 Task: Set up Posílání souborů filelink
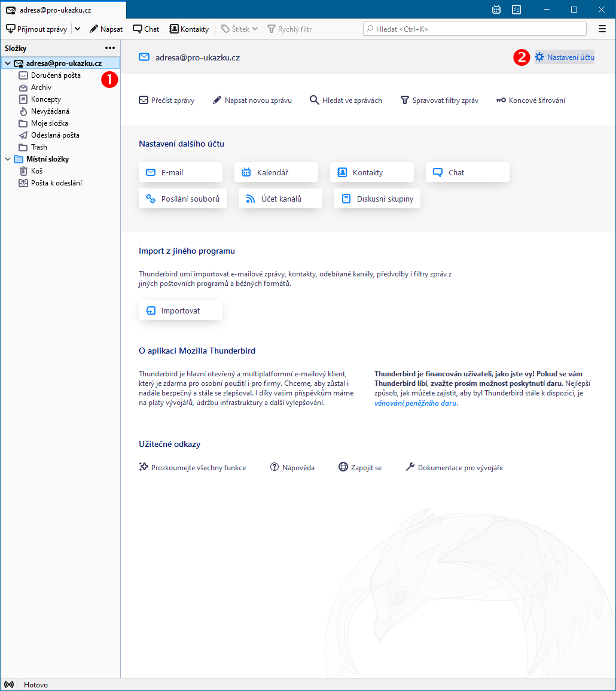[x=183, y=199]
